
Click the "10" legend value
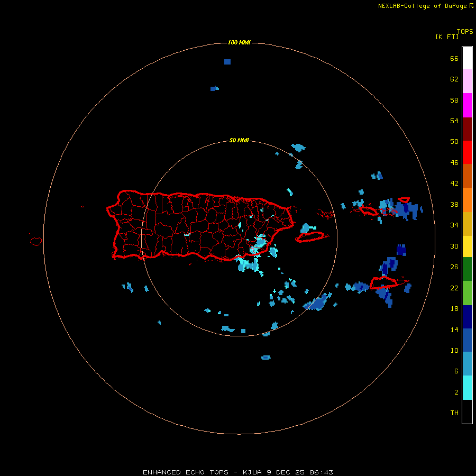point(454,350)
